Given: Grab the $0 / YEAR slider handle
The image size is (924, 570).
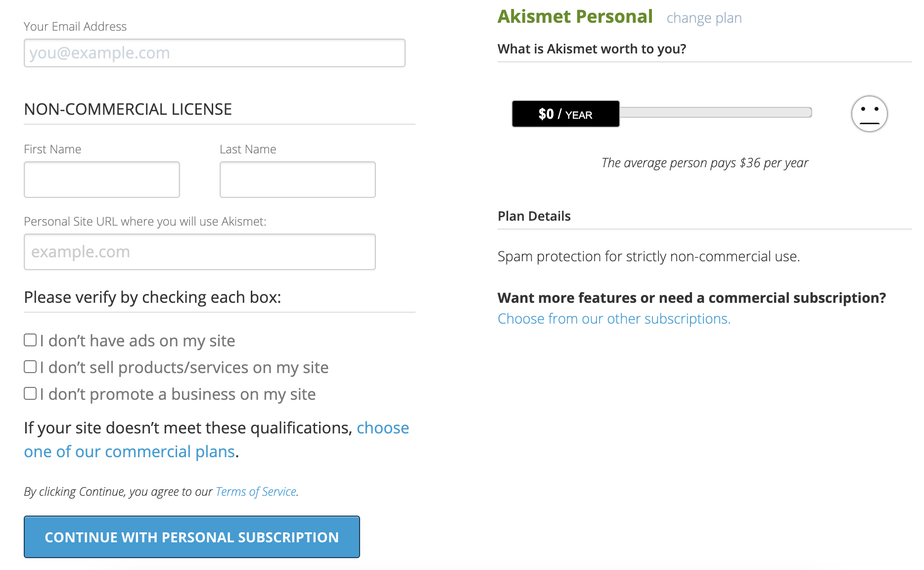Looking at the screenshot, I should point(565,114).
